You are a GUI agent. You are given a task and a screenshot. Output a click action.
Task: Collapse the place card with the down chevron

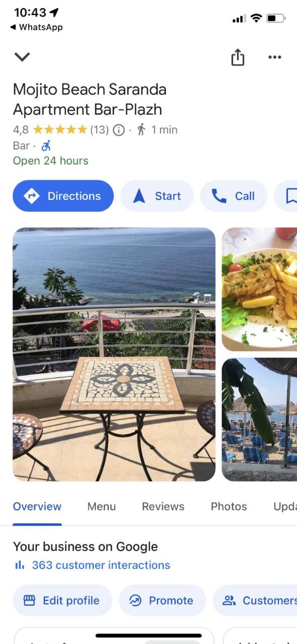[22, 57]
